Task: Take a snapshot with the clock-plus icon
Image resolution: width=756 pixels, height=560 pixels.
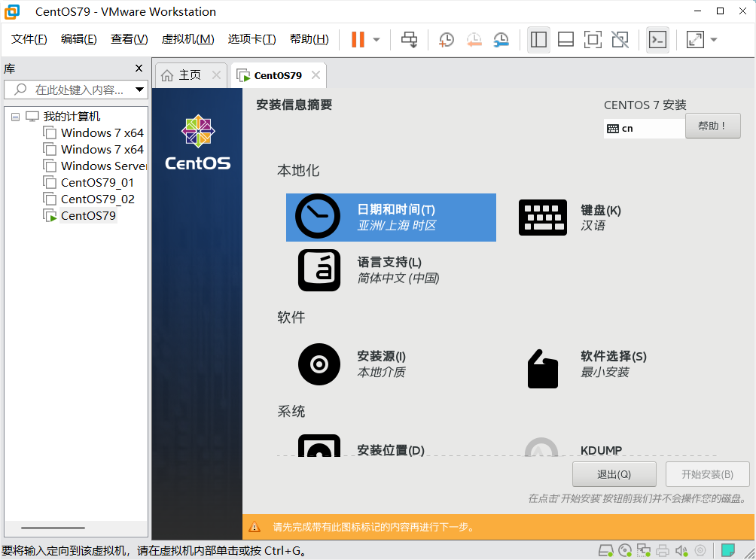Action: (x=447, y=40)
